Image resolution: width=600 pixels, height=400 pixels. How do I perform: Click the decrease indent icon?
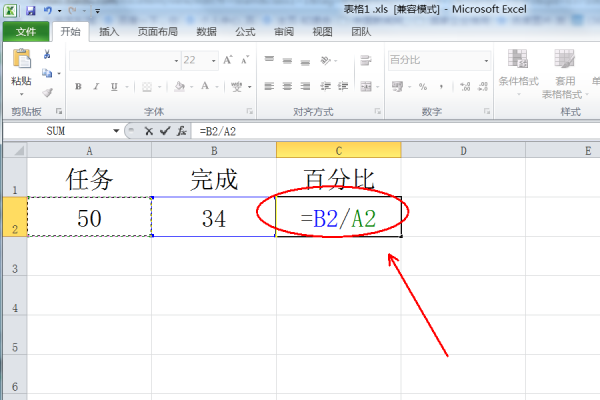tap(325, 87)
